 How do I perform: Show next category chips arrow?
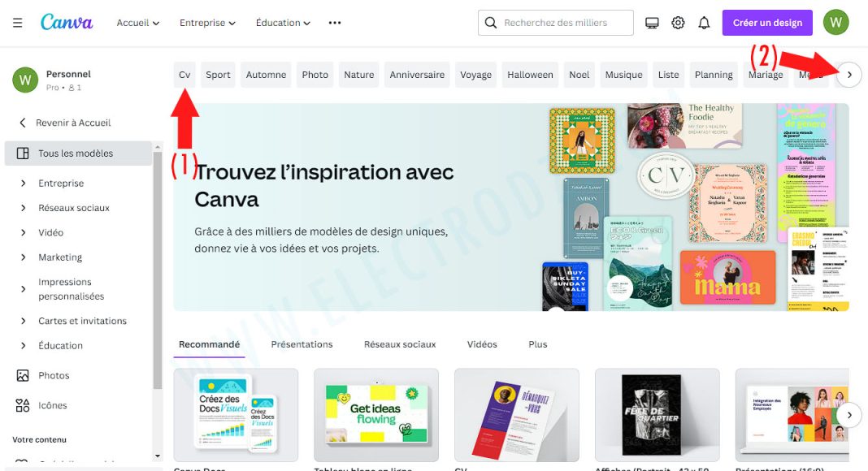[x=849, y=75]
